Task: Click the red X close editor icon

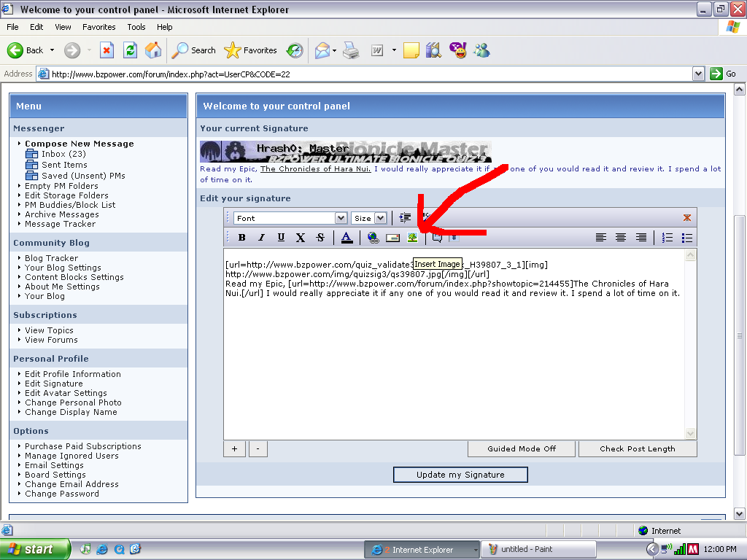Action: [x=687, y=217]
